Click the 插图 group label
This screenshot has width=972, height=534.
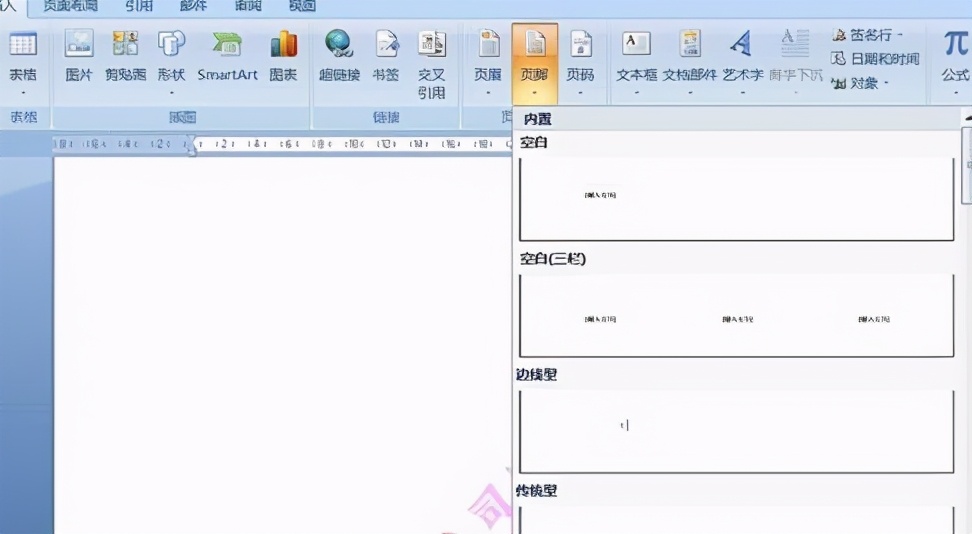pyautogui.click(x=182, y=117)
